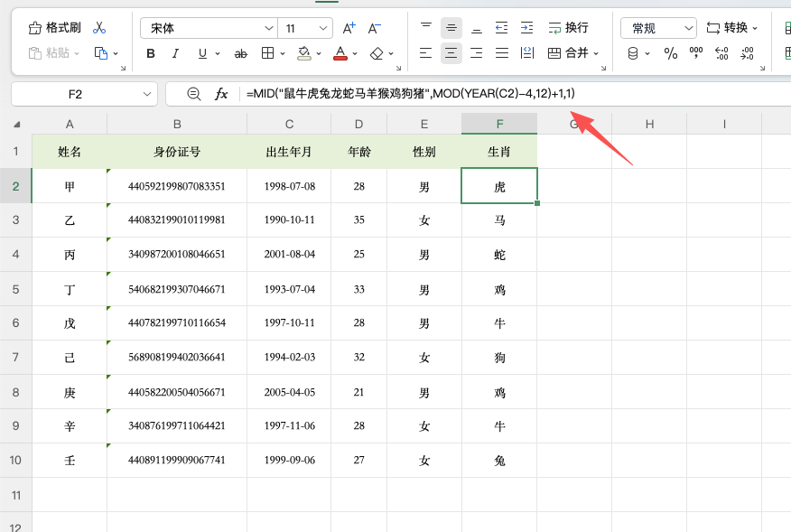This screenshot has height=532, width=791.
Task: Click the Clear eraser icon
Action: 377,53
